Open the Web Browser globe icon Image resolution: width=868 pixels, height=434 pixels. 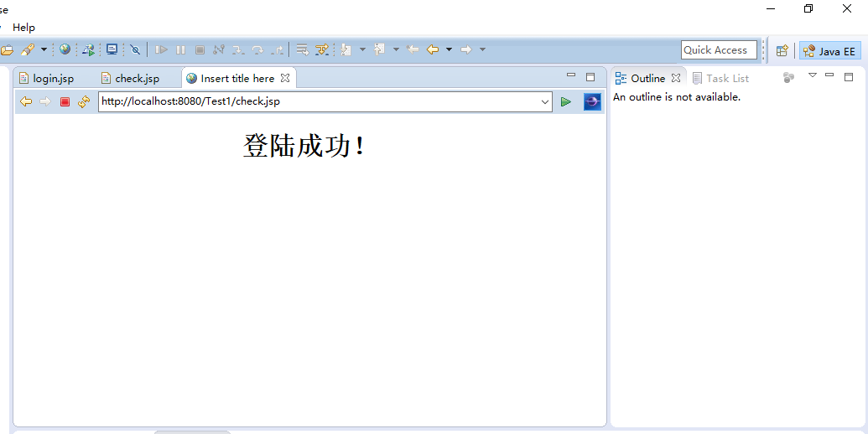[x=65, y=49]
